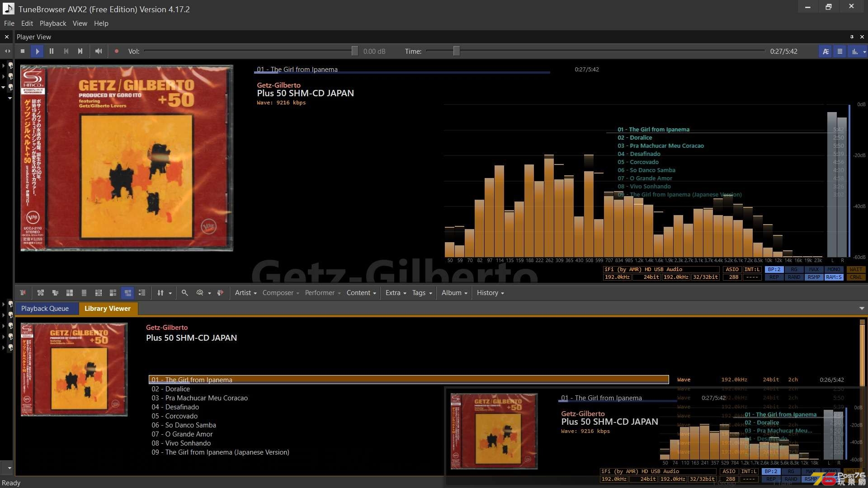Screen dimensions: 868x488
Task: Open the Playback menu
Action: point(53,23)
